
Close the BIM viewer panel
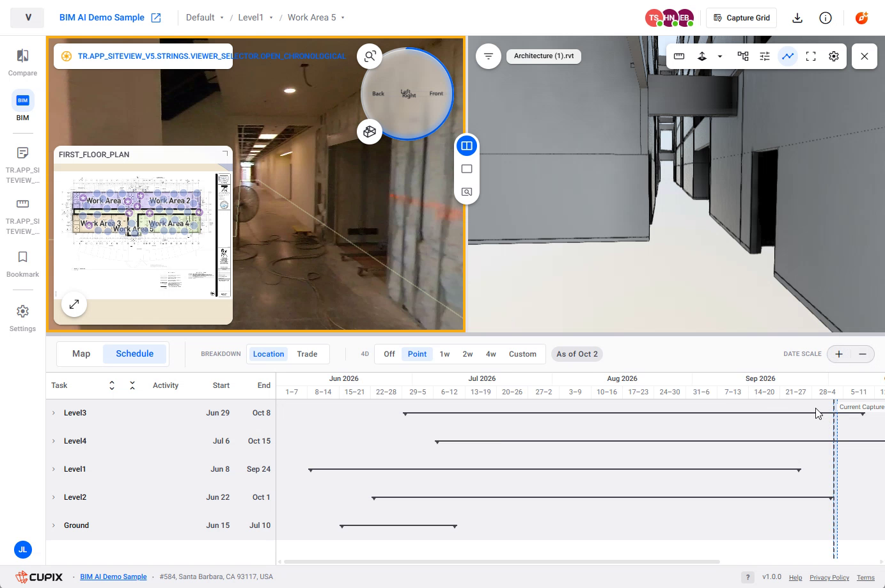tap(865, 56)
